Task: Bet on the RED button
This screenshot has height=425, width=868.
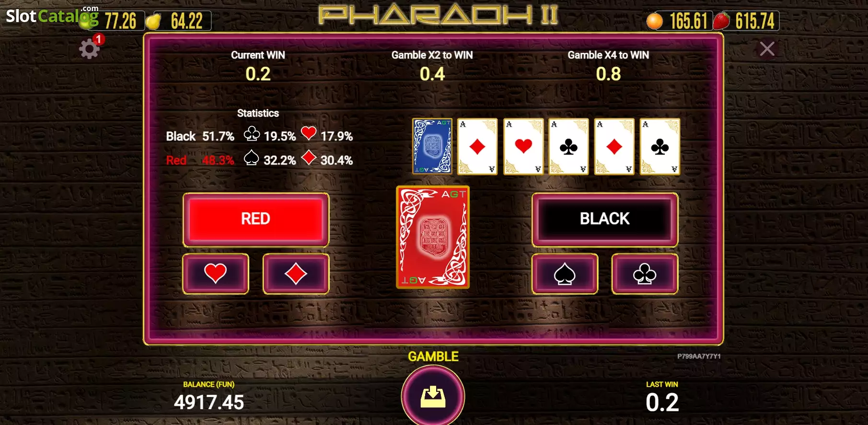Action: click(x=256, y=219)
